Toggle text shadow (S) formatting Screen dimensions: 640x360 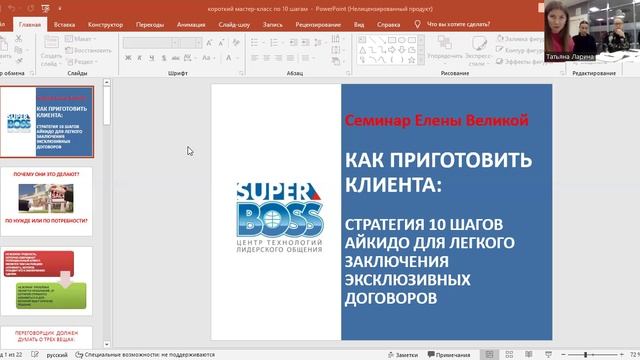click(164, 58)
